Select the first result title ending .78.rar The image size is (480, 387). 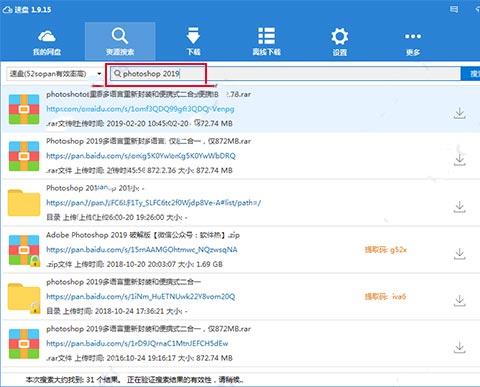click(148, 94)
